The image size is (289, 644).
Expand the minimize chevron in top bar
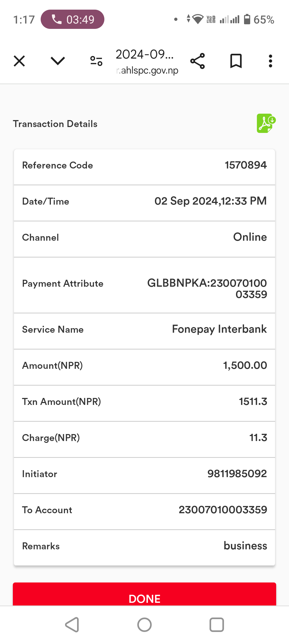(x=58, y=61)
